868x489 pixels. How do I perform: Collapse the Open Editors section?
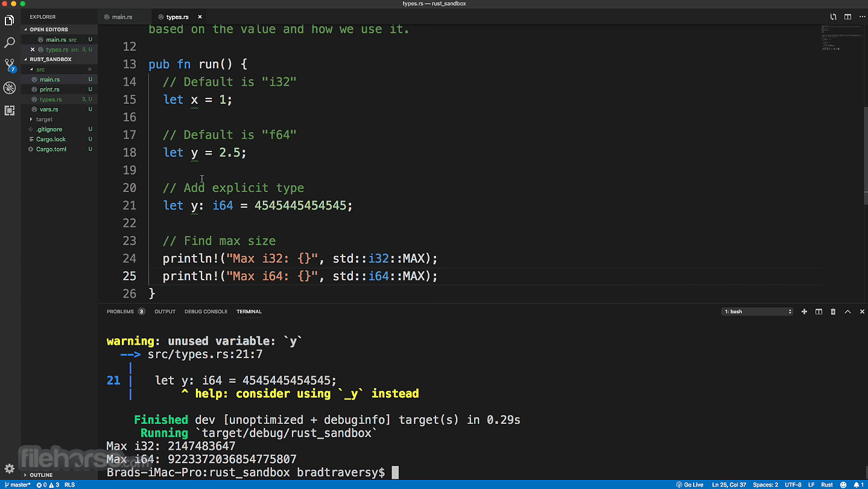[48, 30]
